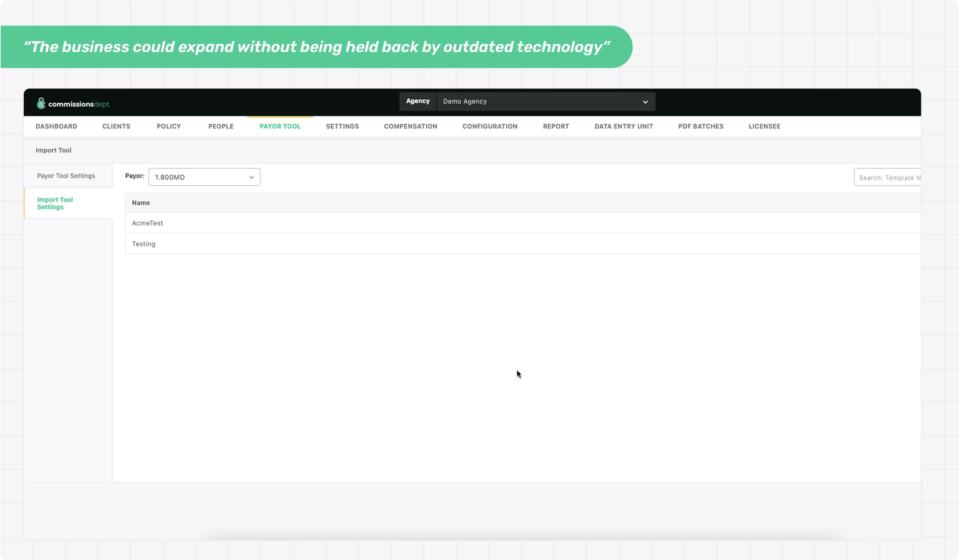The width and height of the screenshot is (959, 560).
Task: Navigate to the Compensation tab
Action: [410, 126]
